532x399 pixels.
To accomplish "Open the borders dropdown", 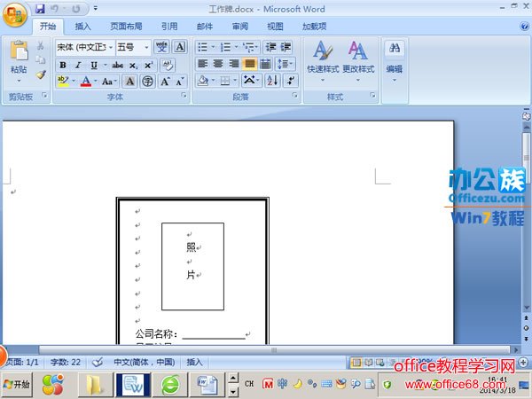I will [236, 81].
